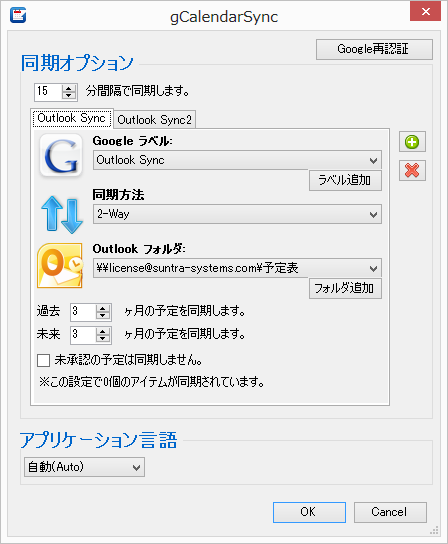
Task: Confirm settings with the OK button
Action: [309, 512]
